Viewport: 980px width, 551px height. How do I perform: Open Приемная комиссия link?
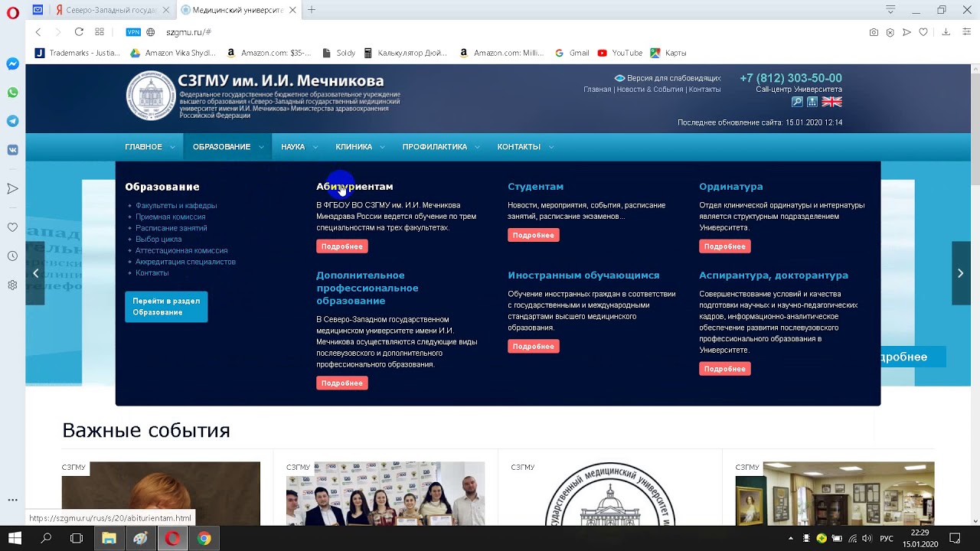pyautogui.click(x=170, y=217)
